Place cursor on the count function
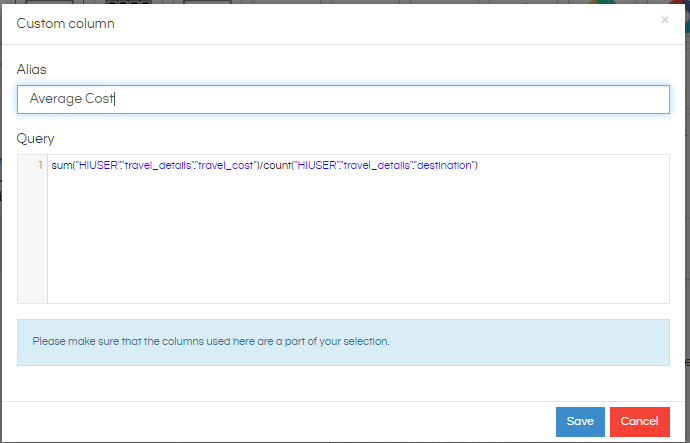 [277, 165]
